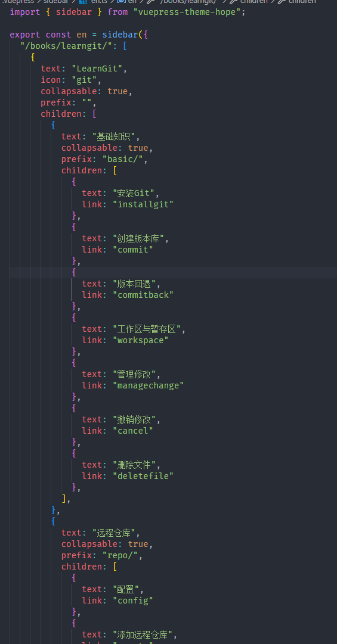Click the children key below prefix "basic/"
The image size is (337, 644).
[x=82, y=170]
